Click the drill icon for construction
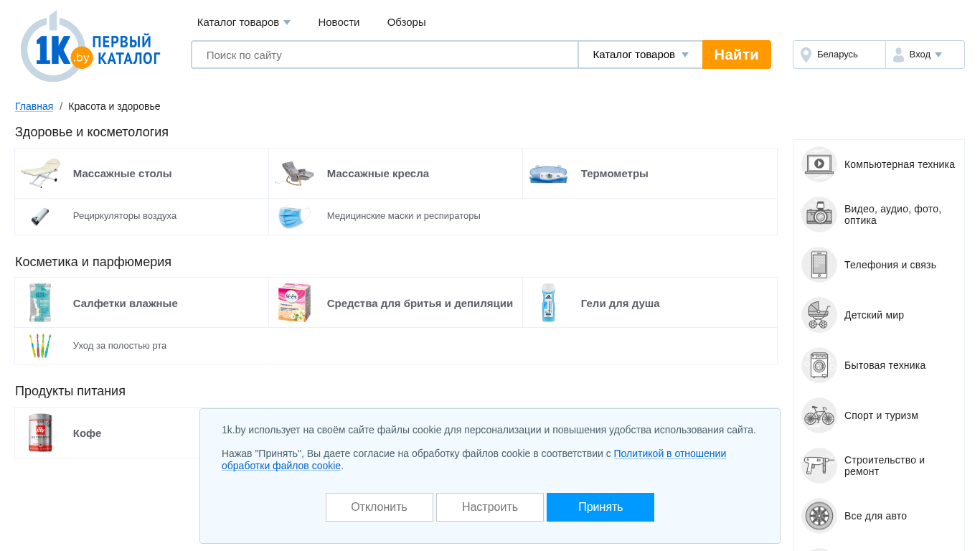Screen dimensions: 980x551 [819, 466]
